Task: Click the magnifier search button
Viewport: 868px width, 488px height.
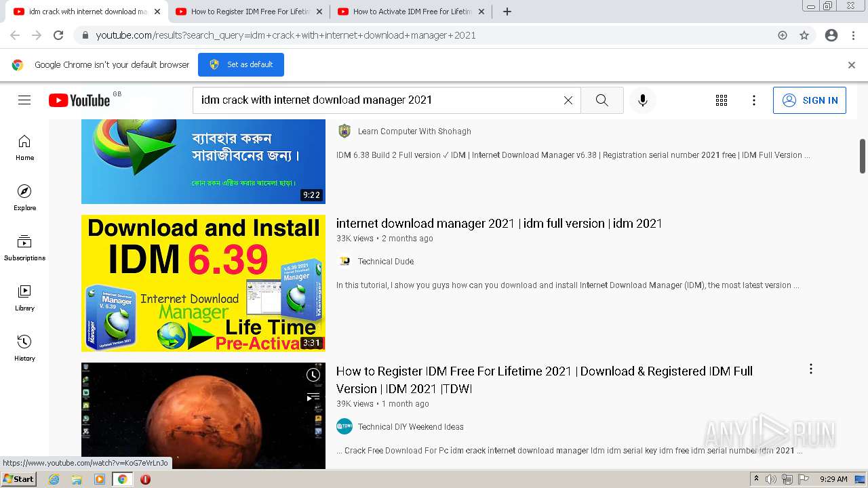Action: 602,100
